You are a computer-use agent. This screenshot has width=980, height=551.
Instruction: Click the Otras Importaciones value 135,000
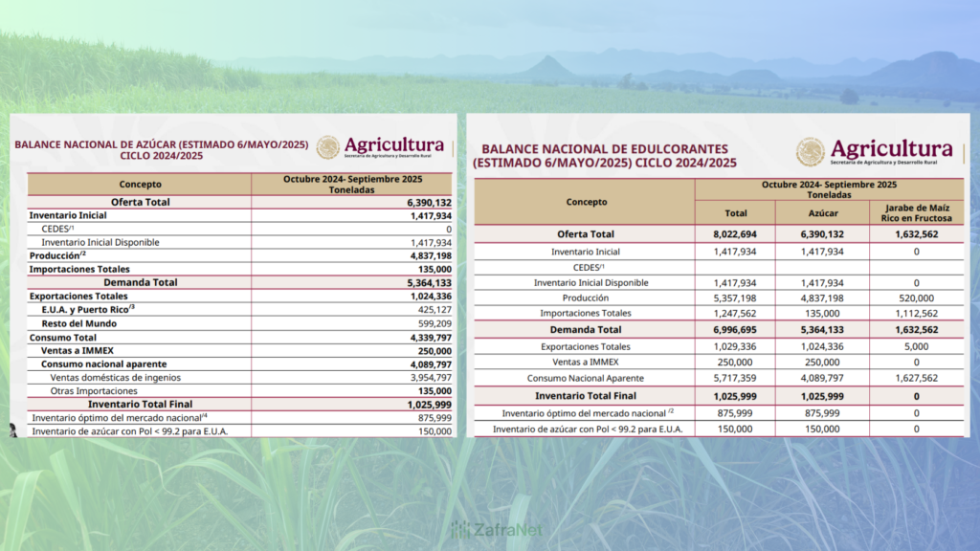click(x=434, y=391)
